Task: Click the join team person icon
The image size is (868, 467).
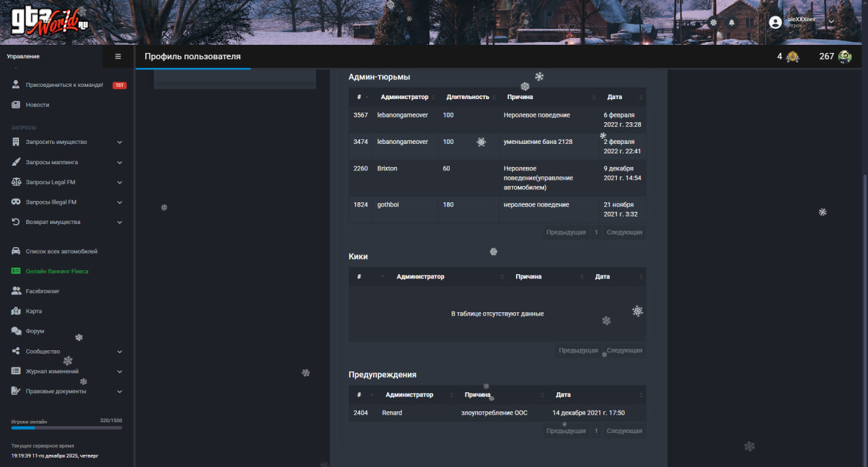Action: pyautogui.click(x=16, y=85)
